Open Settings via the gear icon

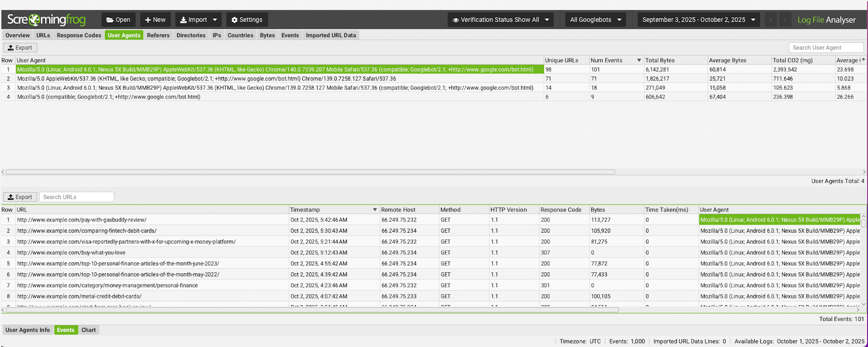(x=234, y=20)
